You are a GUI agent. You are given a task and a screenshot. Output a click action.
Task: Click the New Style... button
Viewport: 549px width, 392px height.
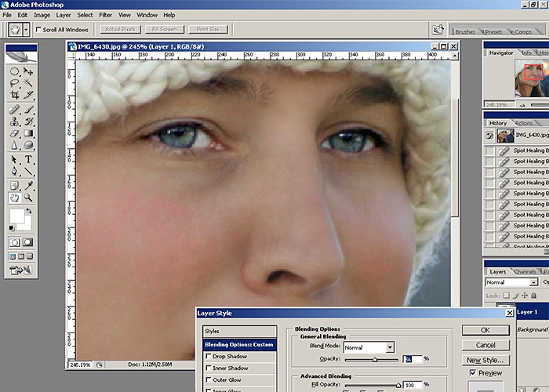tap(485, 360)
